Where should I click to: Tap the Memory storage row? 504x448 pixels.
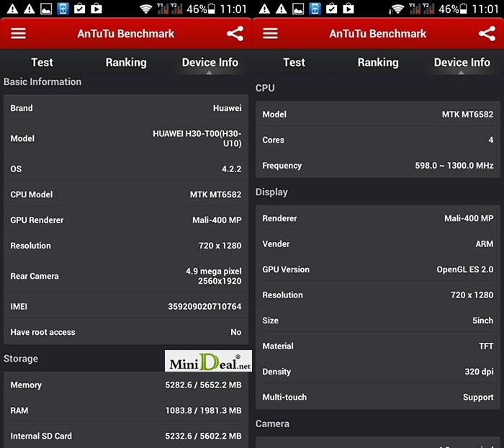pos(126,385)
